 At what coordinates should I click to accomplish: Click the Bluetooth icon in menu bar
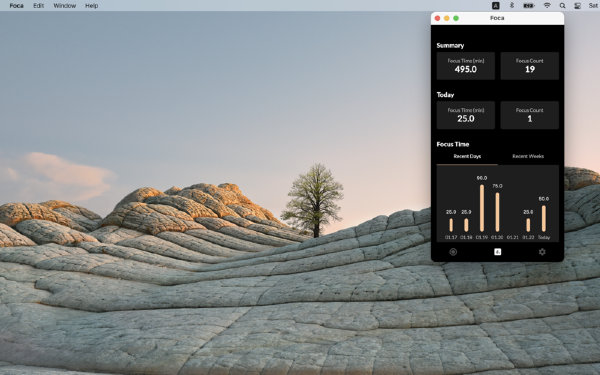click(512, 5)
